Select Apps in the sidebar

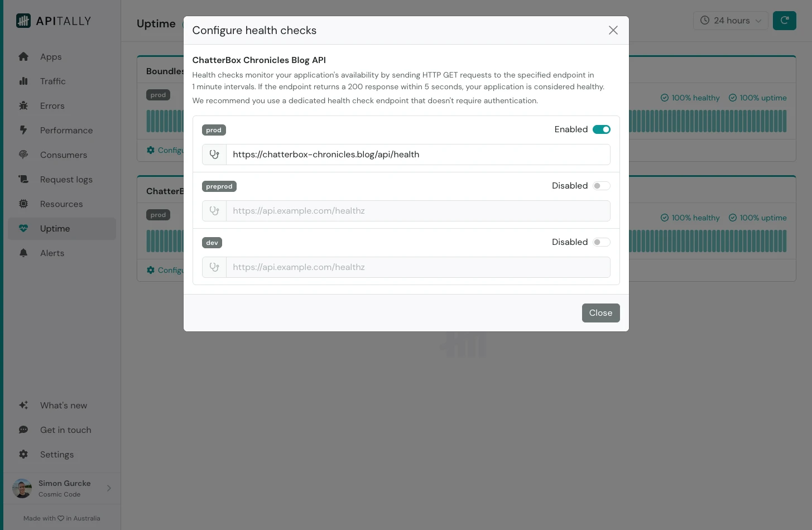point(51,56)
